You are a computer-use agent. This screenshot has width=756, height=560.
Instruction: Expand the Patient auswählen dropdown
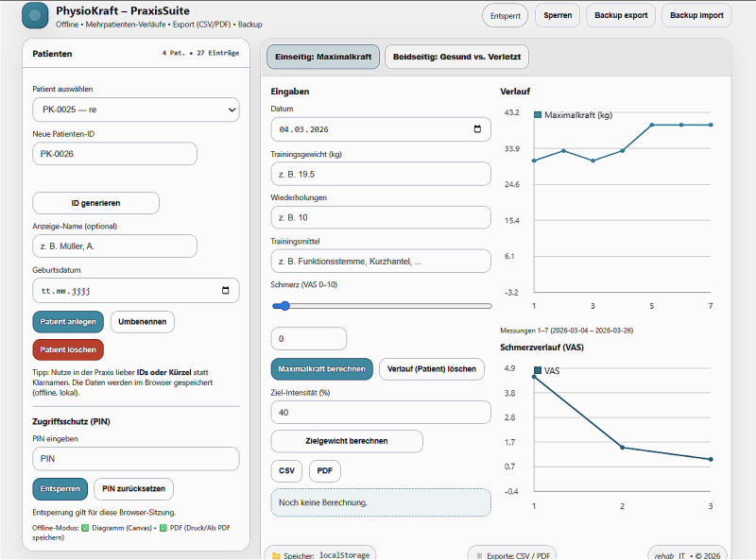135,110
